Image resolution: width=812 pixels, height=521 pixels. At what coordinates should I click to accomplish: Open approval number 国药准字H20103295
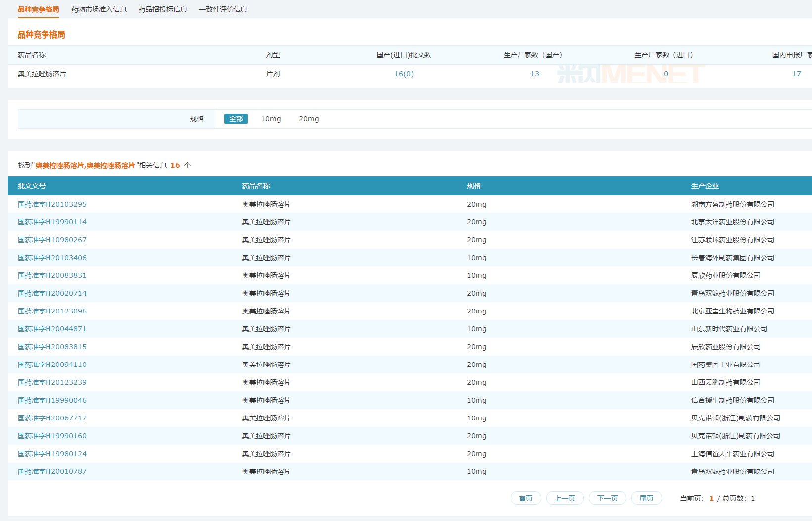tap(52, 204)
